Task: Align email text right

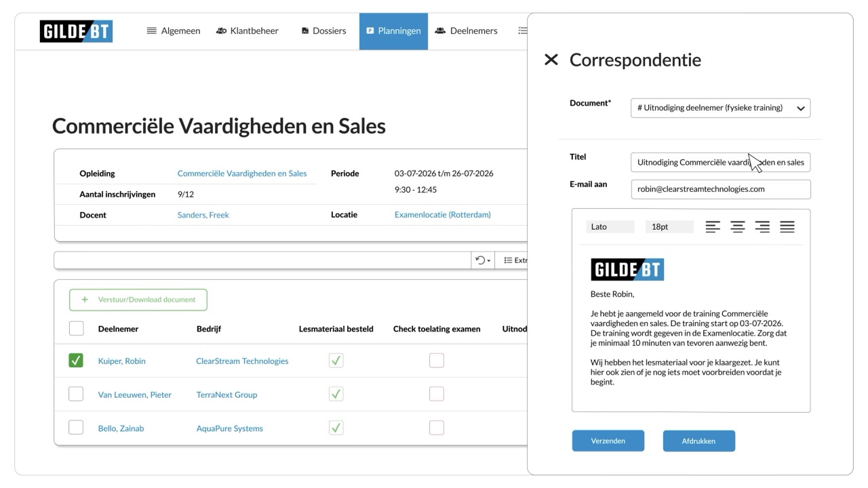Action: point(762,227)
